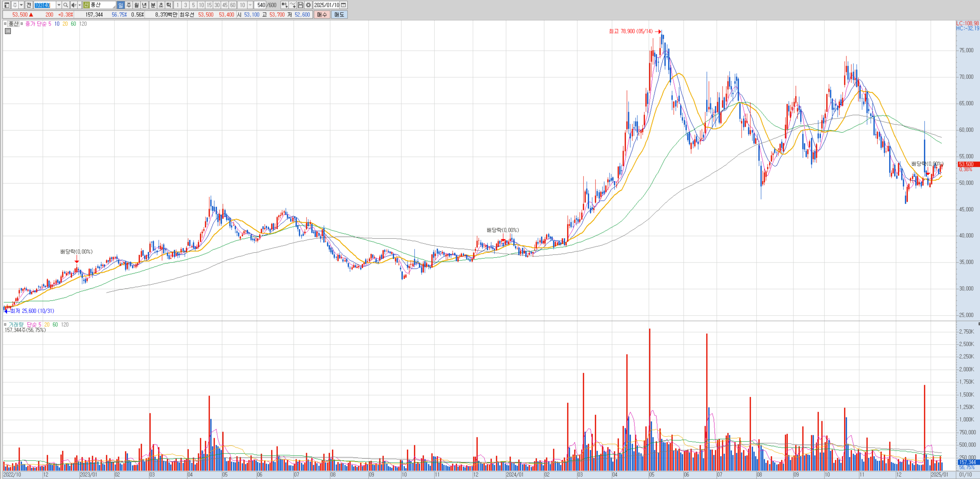Switch to the 월 monthly period tab

tap(136, 5)
